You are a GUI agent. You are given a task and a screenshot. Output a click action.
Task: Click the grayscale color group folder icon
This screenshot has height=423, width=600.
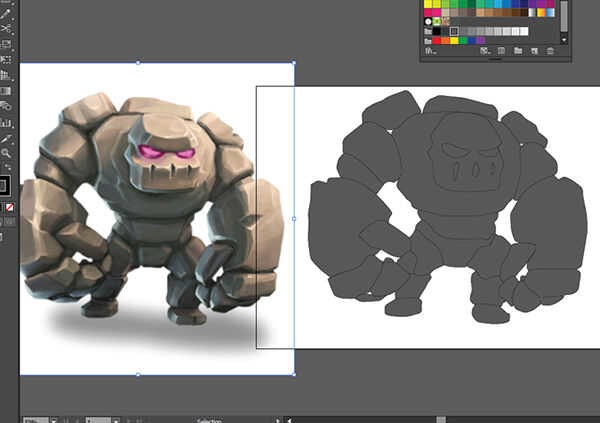[428, 31]
